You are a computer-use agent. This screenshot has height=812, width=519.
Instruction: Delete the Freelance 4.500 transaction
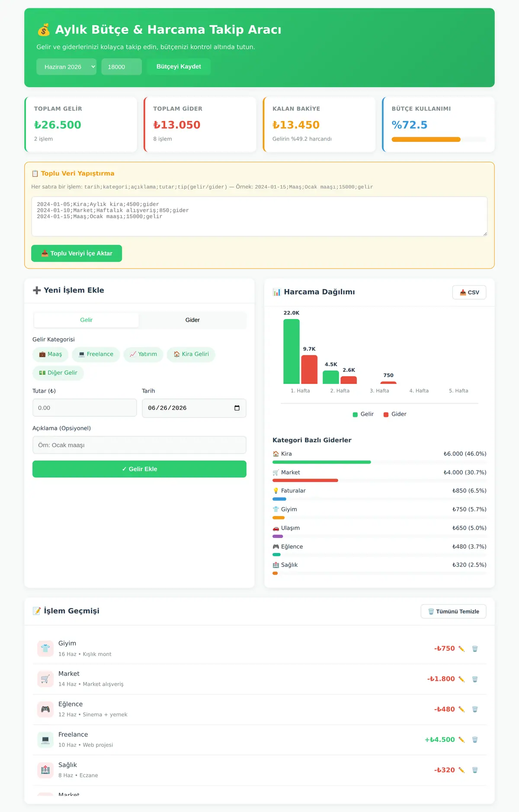click(474, 739)
